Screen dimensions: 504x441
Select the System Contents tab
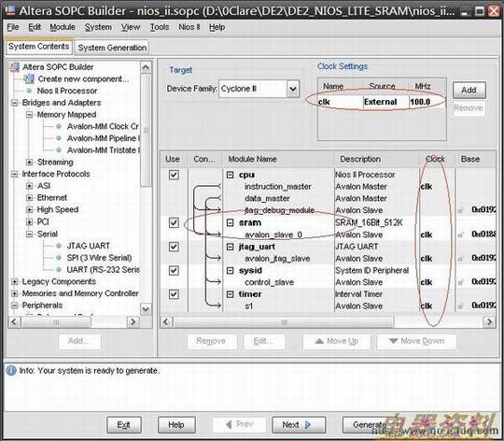(x=39, y=47)
